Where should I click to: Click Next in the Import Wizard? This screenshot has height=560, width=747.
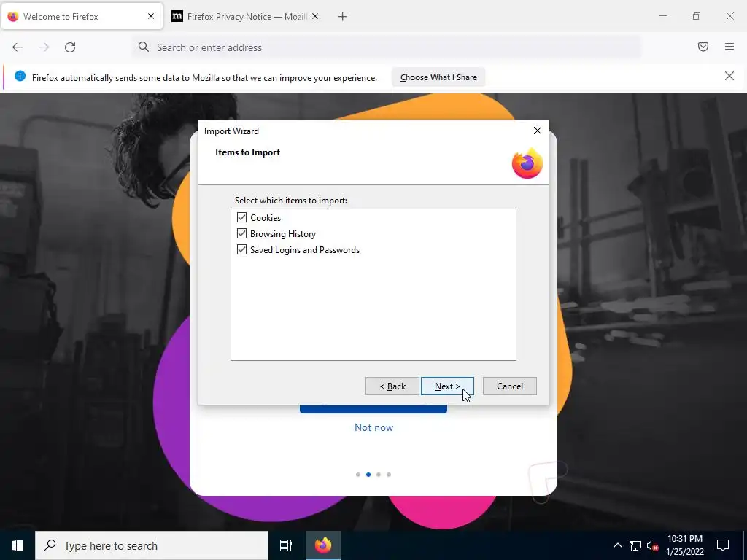[x=447, y=386]
